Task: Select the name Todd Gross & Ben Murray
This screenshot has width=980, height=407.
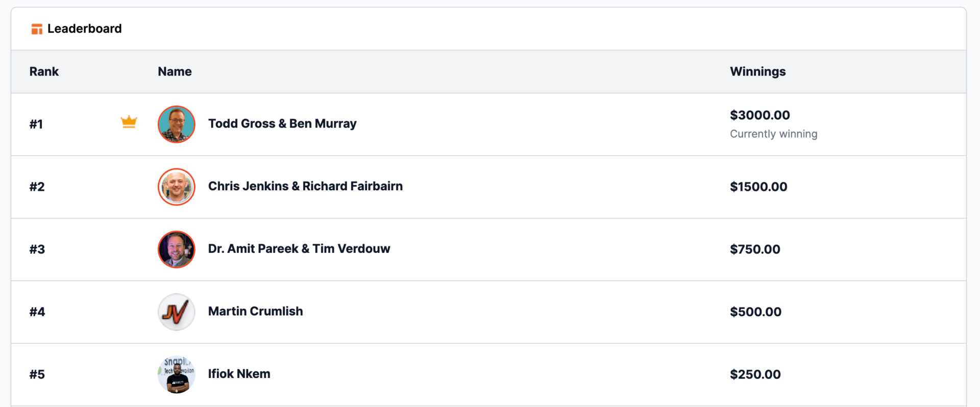Action: (282, 124)
